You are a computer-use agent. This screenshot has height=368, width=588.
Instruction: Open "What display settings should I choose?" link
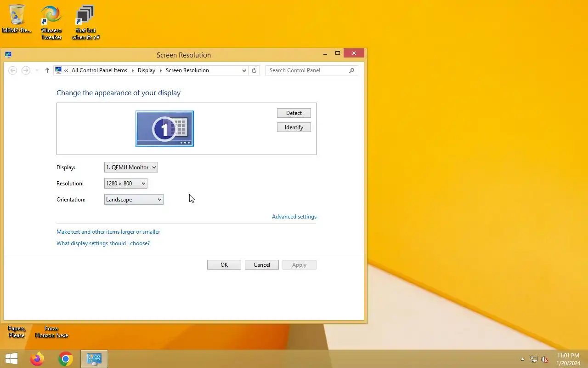(x=103, y=243)
